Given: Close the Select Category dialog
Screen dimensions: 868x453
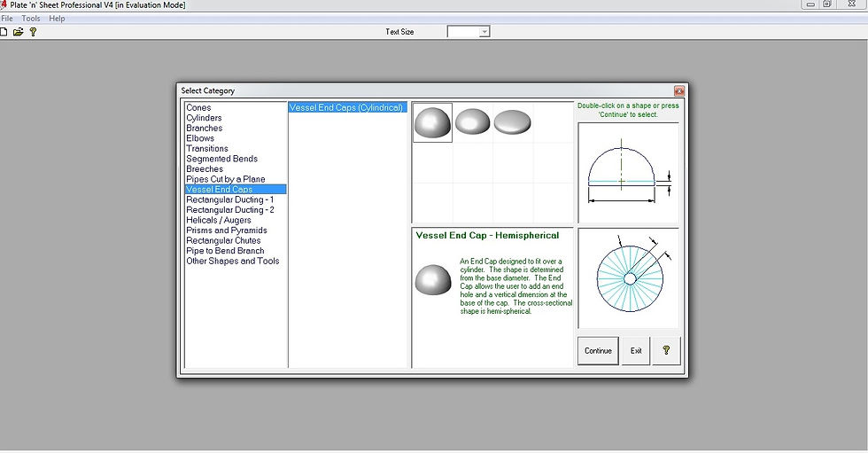Looking at the screenshot, I should [678, 90].
